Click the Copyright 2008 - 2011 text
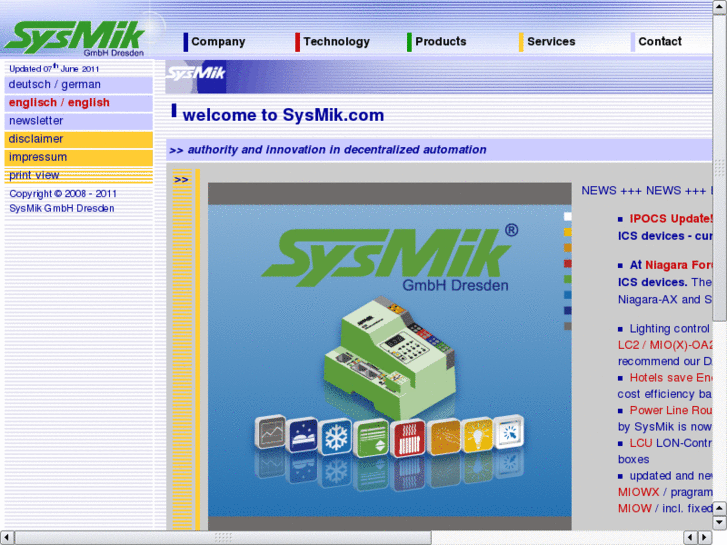Image resolution: width=727 pixels, height=545 pixels. (x=63, y=194)
